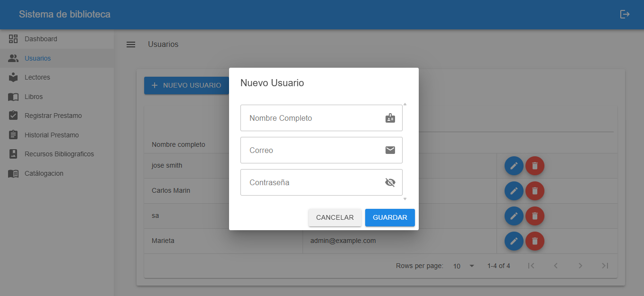Click the edit pencil for jose smith

[x=514, y=166]
